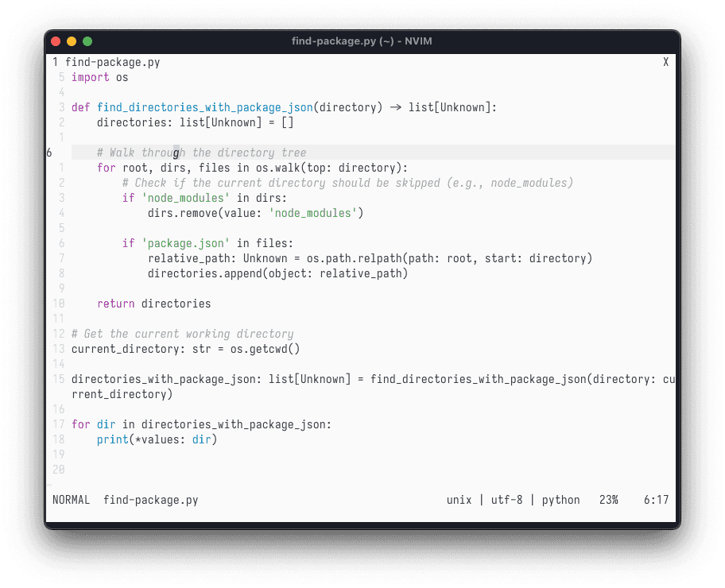The image size is (725, 588).
Task: Click the 23% scroll position indicator
Action: (608, 500)
